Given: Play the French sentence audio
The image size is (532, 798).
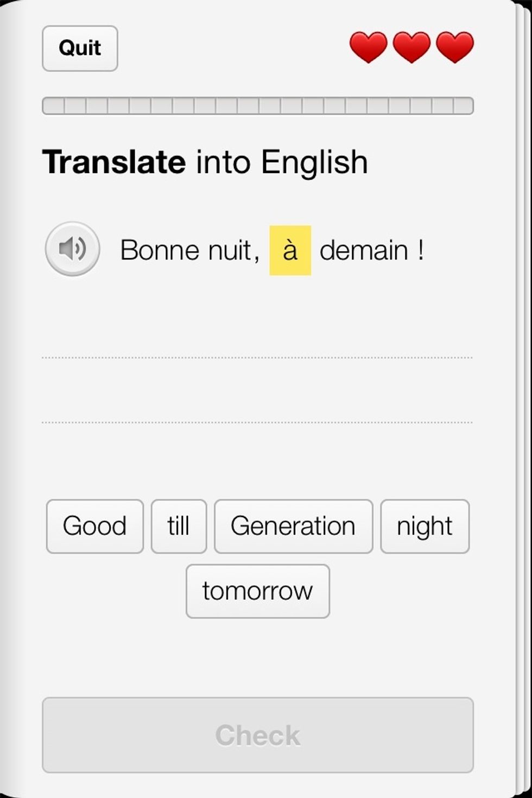Looking at the screenshot, I should tap(72, 249).
